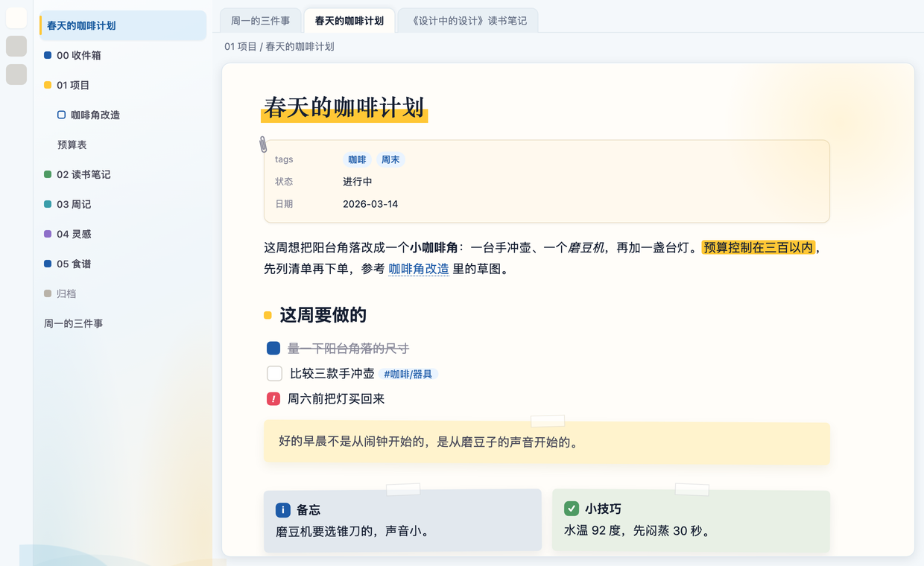Click the page title 春天的咖啡计划

[x=344, y=107]
